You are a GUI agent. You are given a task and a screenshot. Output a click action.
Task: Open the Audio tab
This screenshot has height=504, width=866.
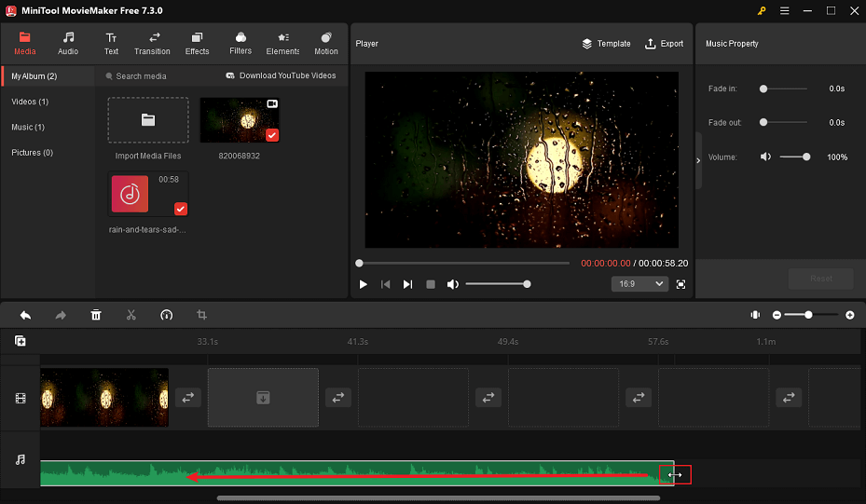(68, 43)
